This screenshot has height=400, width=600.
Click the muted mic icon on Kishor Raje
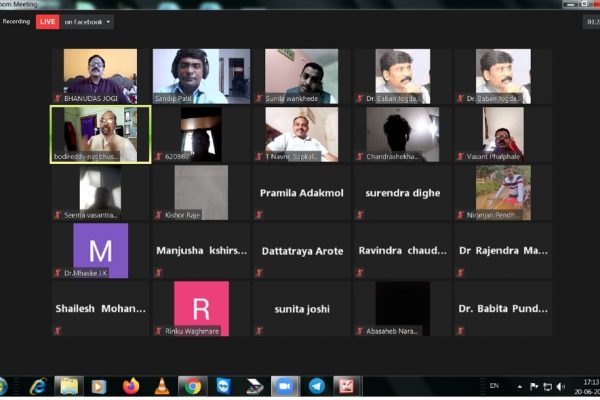[x=158, y=215]
